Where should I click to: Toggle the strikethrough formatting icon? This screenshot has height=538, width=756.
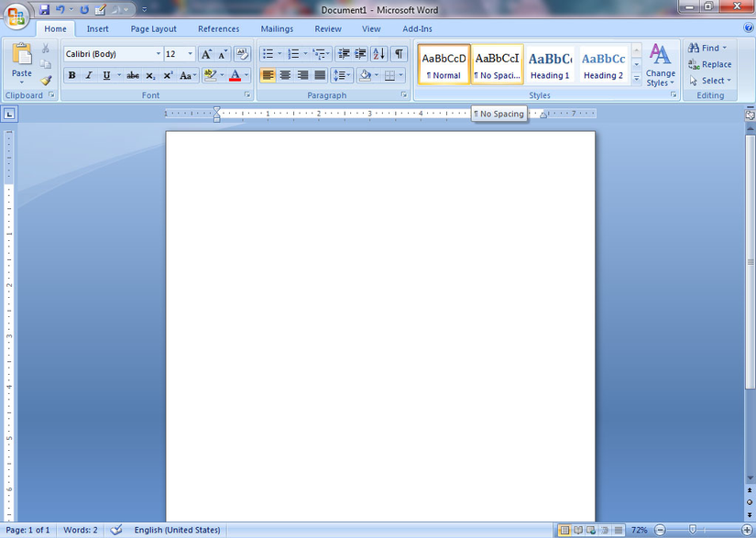[134, 75]
